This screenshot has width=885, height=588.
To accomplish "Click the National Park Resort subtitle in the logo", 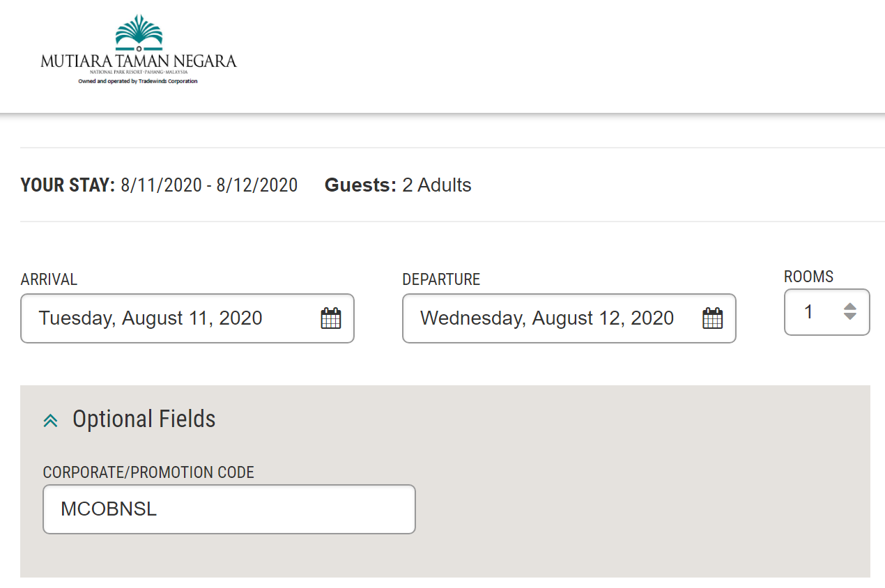I will pos(139,72).
